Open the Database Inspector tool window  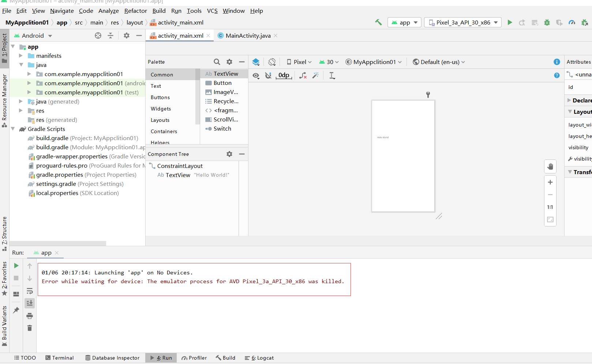click(x=112, y=358)
